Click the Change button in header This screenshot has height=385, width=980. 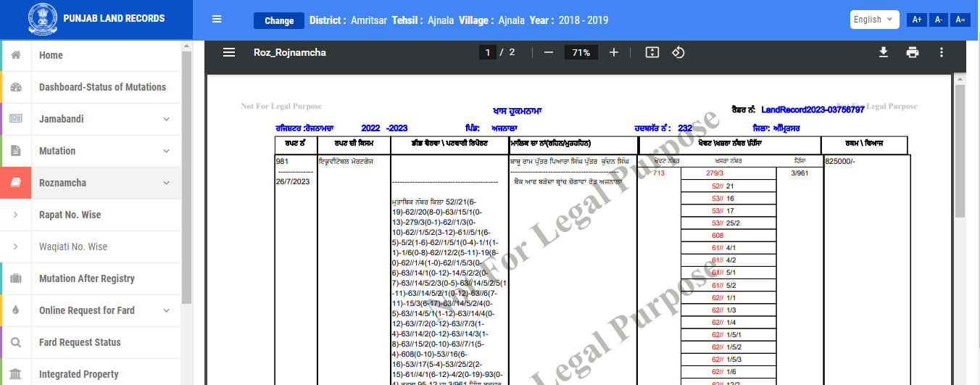[x=279, y=20]
